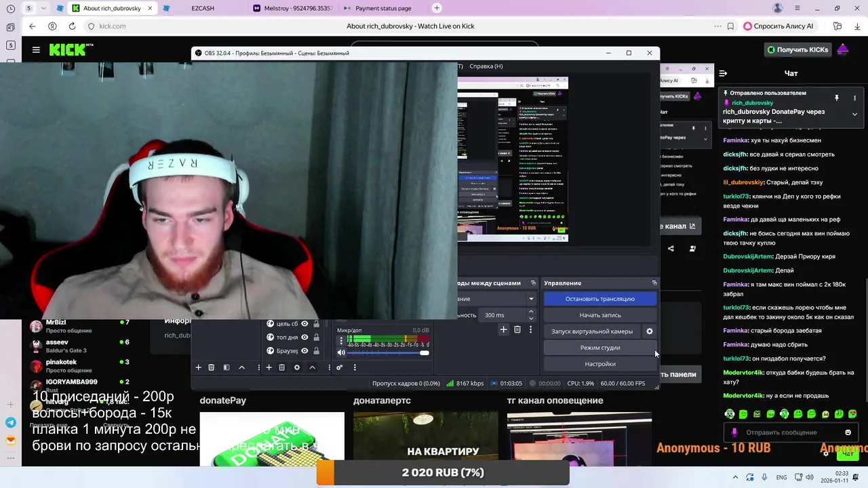The height and width of the screenshot is (488, 868).
Task: Open source properties gear in OBS
Action: click(296, 367)
